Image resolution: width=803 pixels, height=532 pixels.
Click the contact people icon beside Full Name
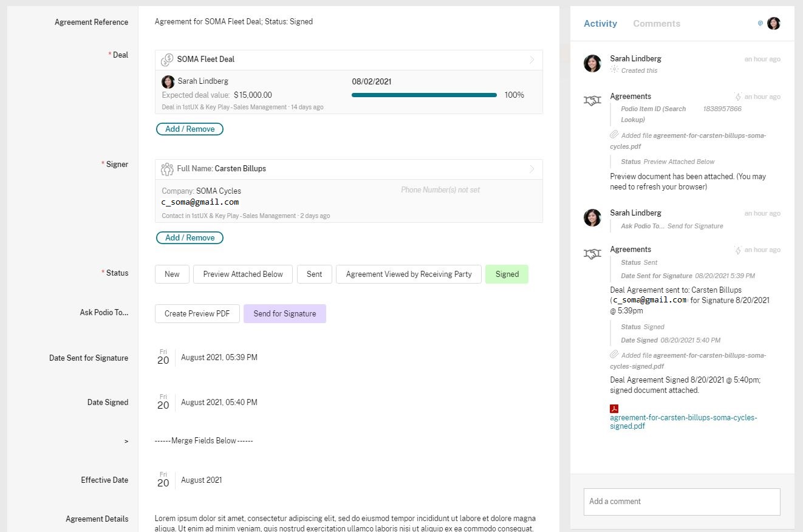167,169
